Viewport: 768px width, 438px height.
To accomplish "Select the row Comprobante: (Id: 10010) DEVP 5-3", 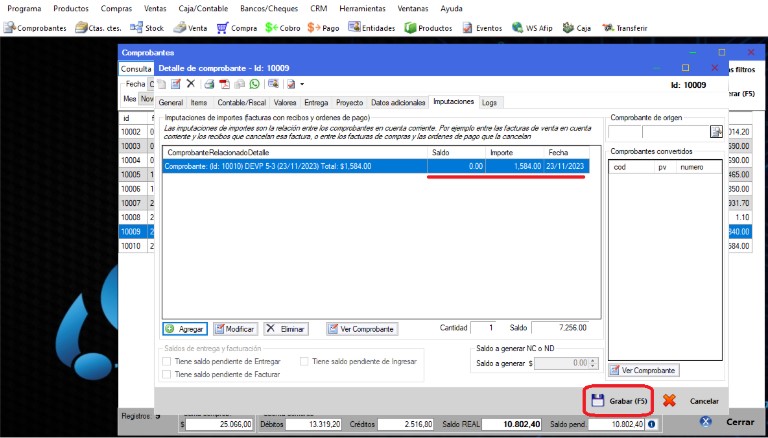I will tap(376, 167).
